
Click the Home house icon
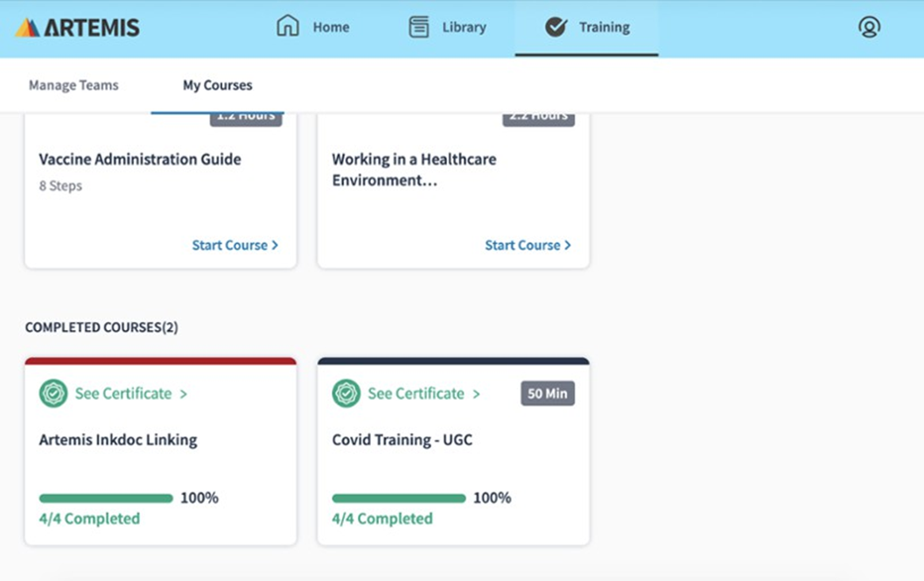click(288, 26)
